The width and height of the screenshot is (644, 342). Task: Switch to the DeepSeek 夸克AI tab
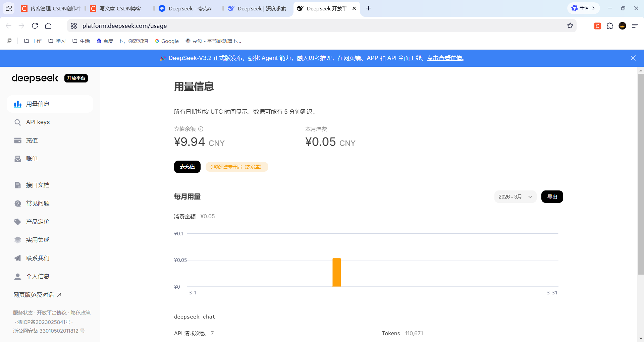pyautogui.click(x=185, y=8)
